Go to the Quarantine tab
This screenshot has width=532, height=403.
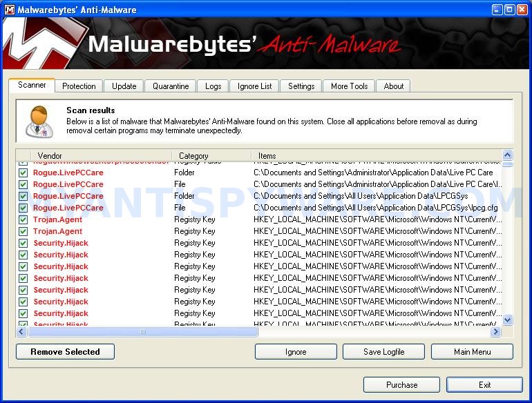click(171, 86)
